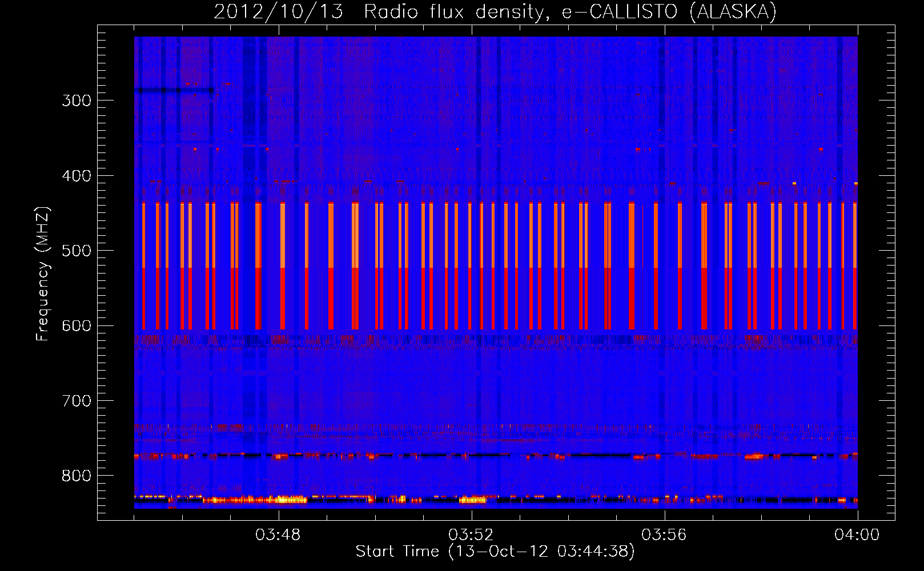Select the date text 2012/10/13 in title
This screenshot has width=924, height=571.
tap(278, 12)
